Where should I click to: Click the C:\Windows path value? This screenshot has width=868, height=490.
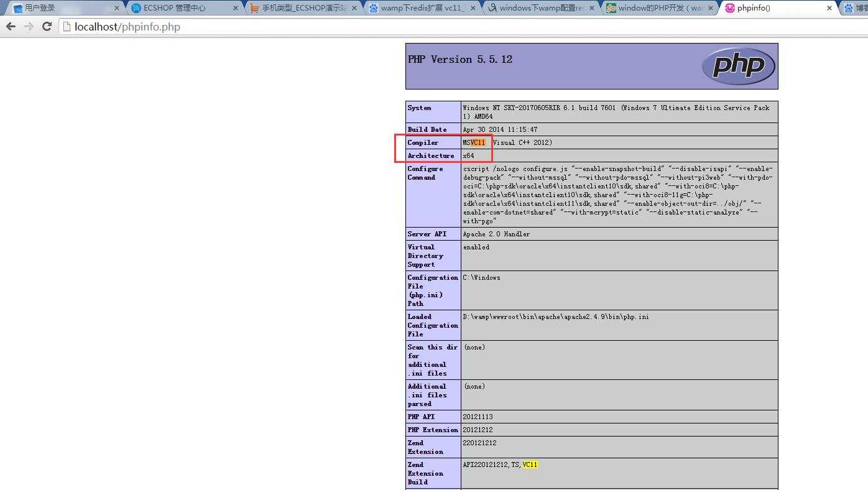click(481, 278)
